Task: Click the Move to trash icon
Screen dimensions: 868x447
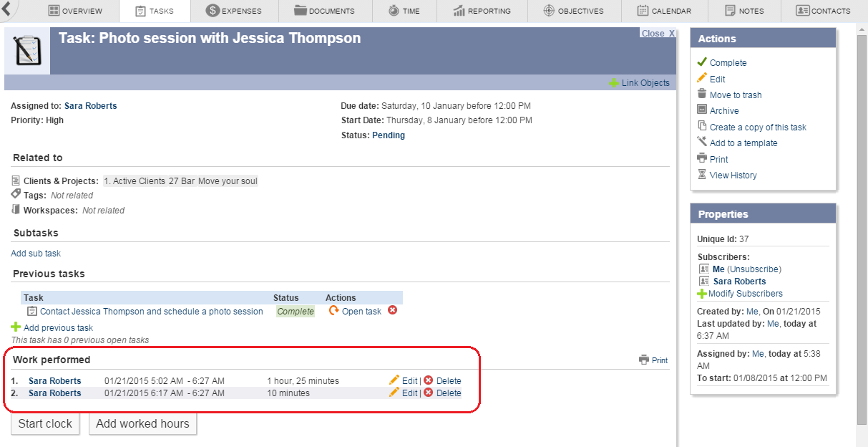Action: (x=702, y=95)
